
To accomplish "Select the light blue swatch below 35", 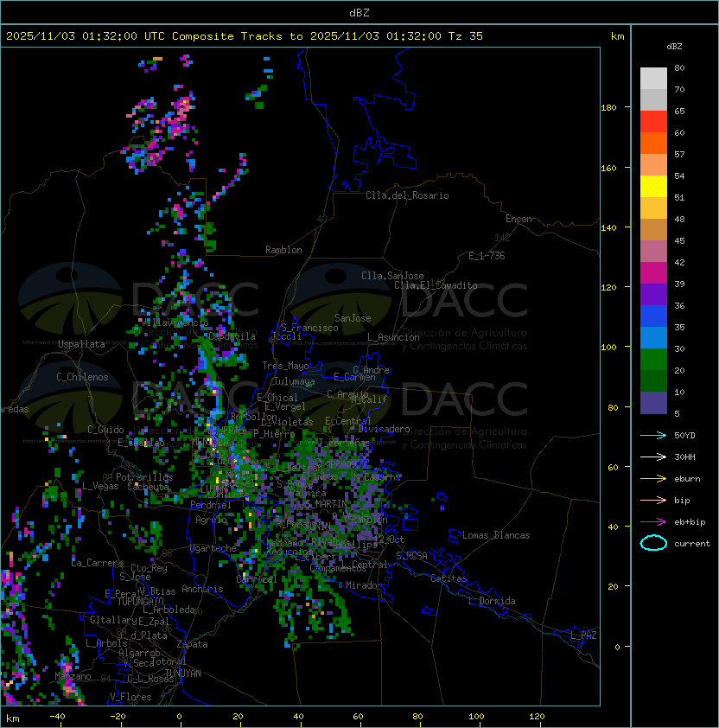I will coord(653,337).
